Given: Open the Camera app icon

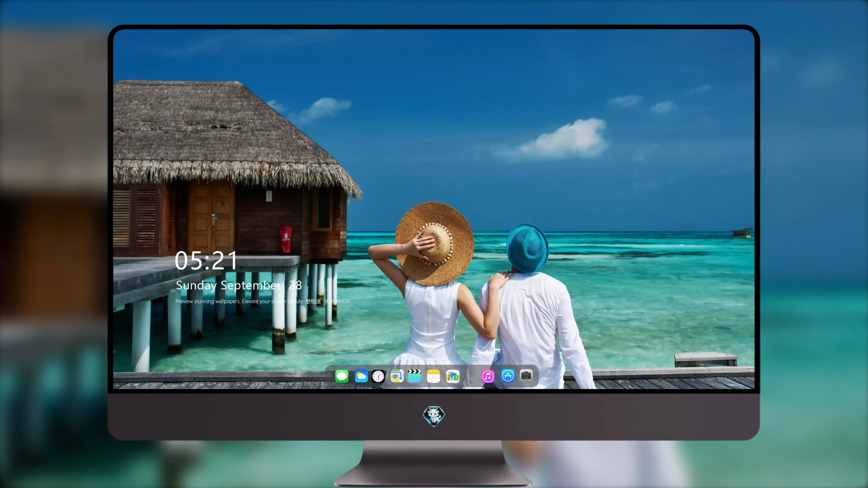Looking at the screenshot, I should (526, 375).
